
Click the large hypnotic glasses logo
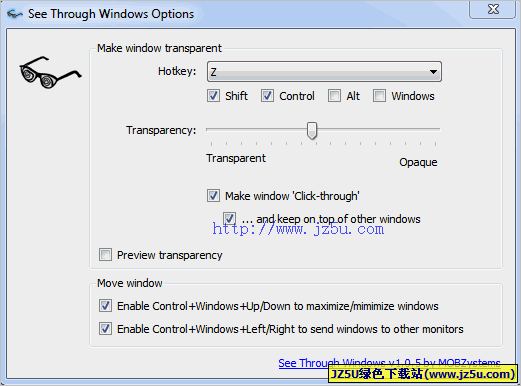pos(50,72)
